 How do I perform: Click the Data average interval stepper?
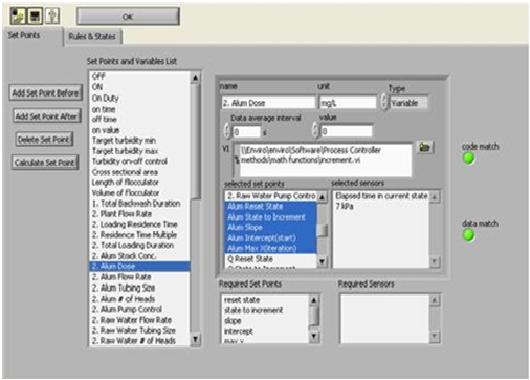(227, 131)
